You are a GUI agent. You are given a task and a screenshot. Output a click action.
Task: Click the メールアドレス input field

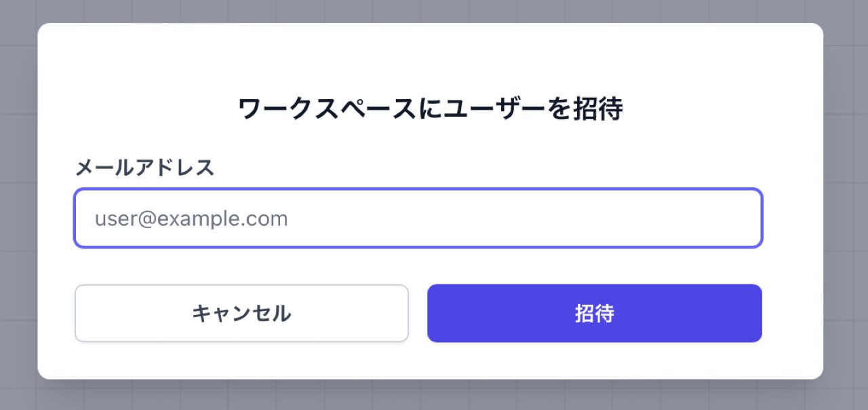tap(418, 218)
